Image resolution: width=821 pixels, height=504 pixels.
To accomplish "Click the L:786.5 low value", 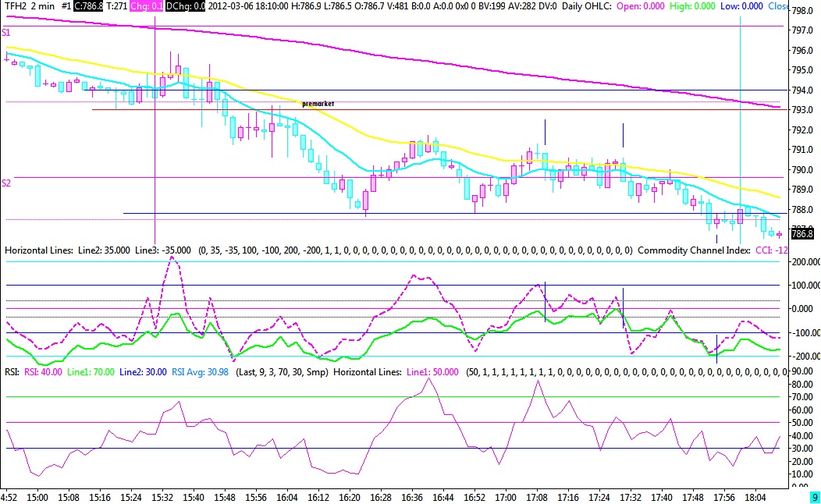I will 338,6.
